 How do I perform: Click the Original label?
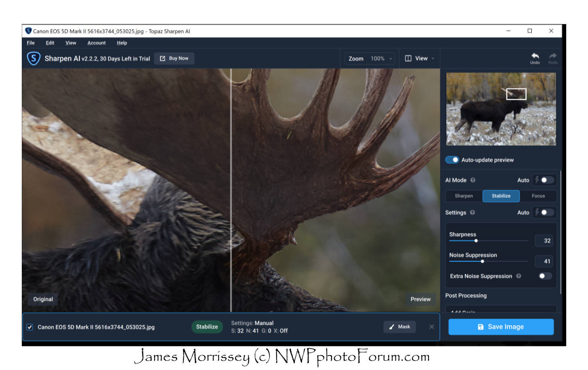tap(43, 299)
